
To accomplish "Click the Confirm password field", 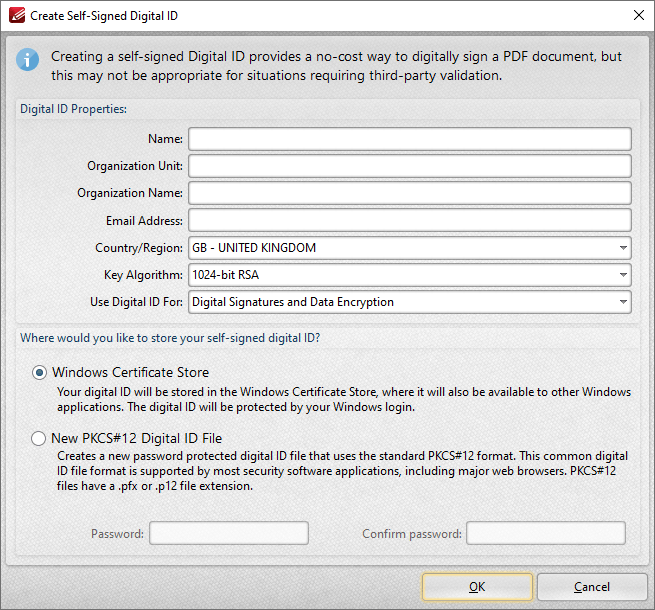I will pyautogui.click(x=545, y=534).
